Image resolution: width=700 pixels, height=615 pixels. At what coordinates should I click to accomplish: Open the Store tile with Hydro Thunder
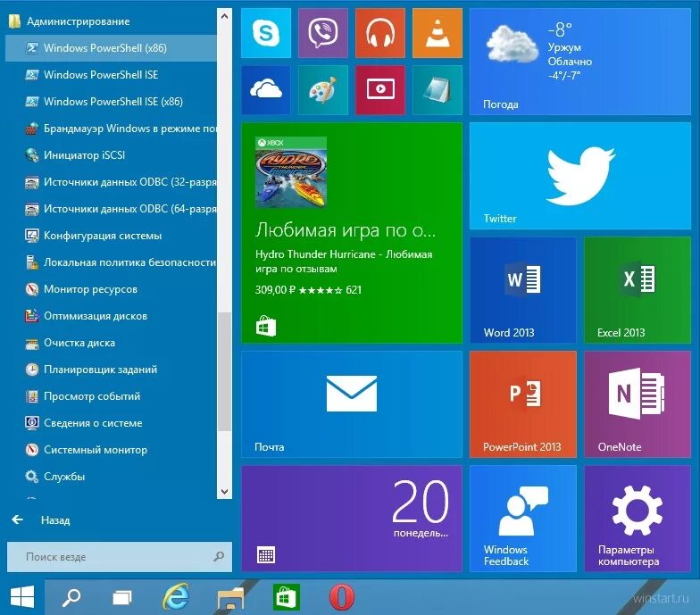coord(352,233)
